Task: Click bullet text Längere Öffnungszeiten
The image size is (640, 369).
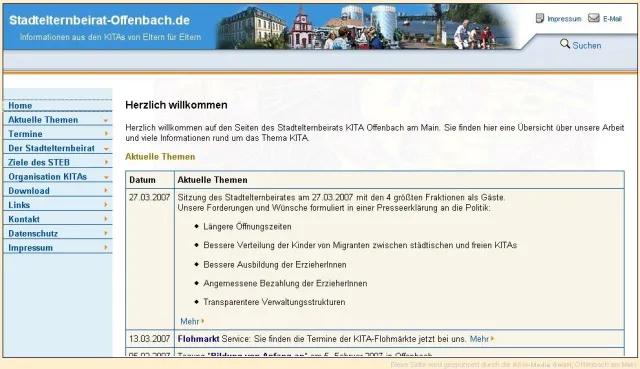Action: pyautogui.click(x=247, y=227)
